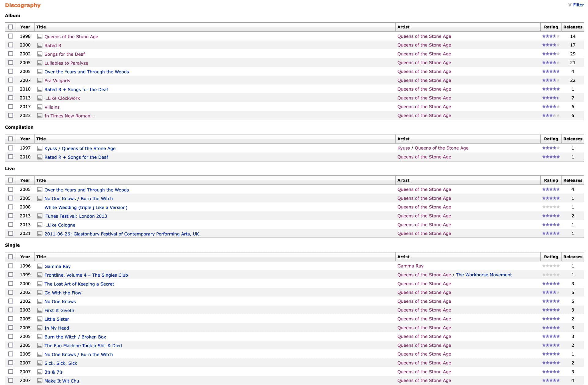The image size is (588, 385).
Task: Click cover art icon beside ...Like Cologne
Action: [x=40, y=225]
